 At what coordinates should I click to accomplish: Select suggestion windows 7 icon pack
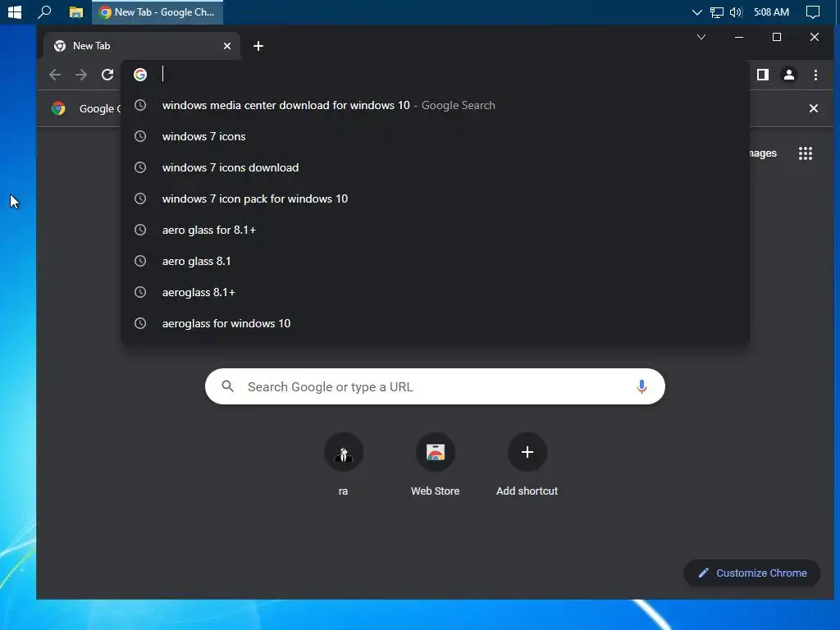435,199
